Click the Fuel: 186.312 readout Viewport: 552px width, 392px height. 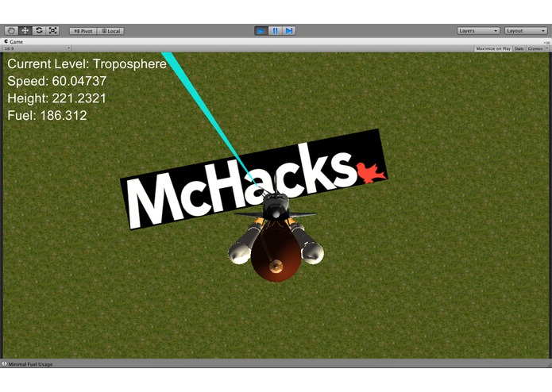pyautogui.click(x=47, y=116)
